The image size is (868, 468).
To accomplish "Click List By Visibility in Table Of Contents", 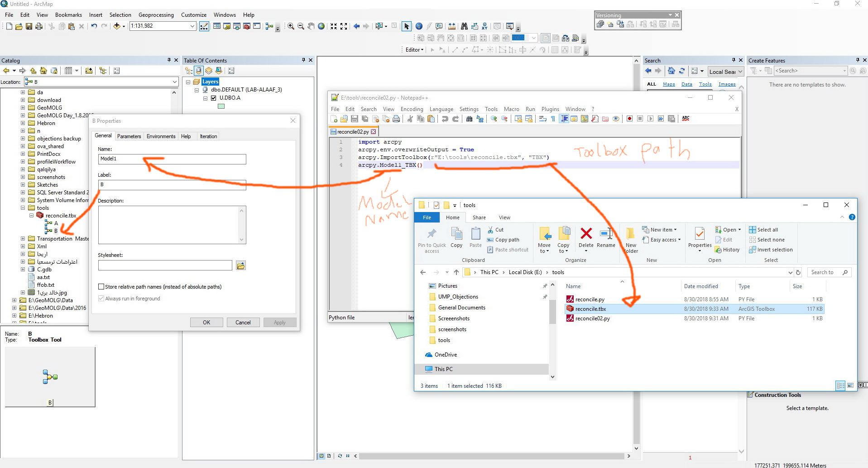I will tap(209, 71).
